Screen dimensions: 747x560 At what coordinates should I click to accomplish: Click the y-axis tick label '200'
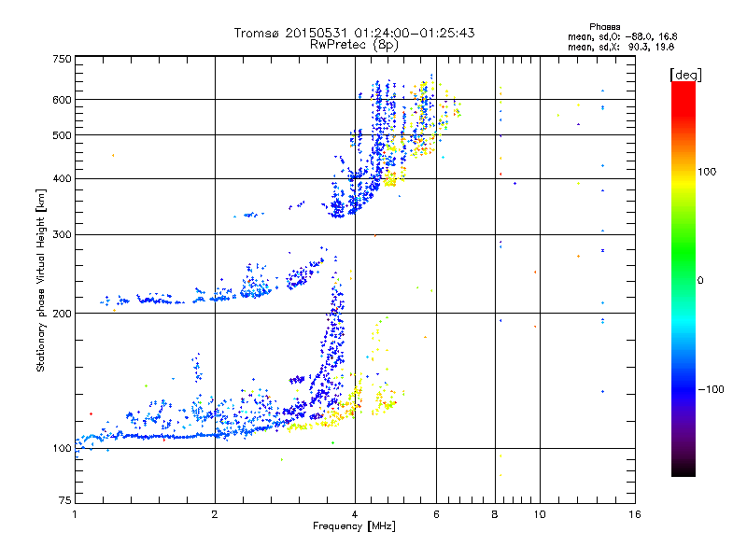click(x=62, y=314)
